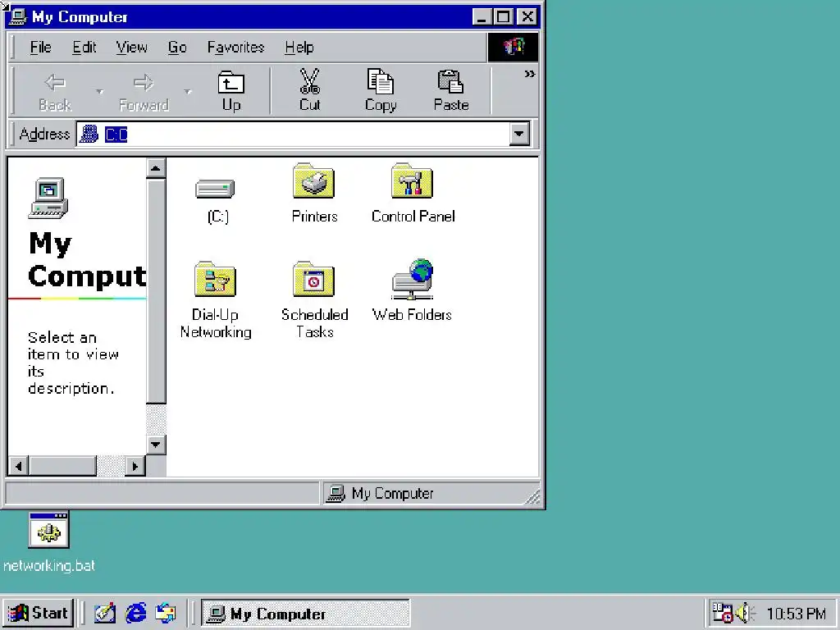Open the Forward history dropdown arrow
Viewport: 840px width, 630px height.
point(188,91)
